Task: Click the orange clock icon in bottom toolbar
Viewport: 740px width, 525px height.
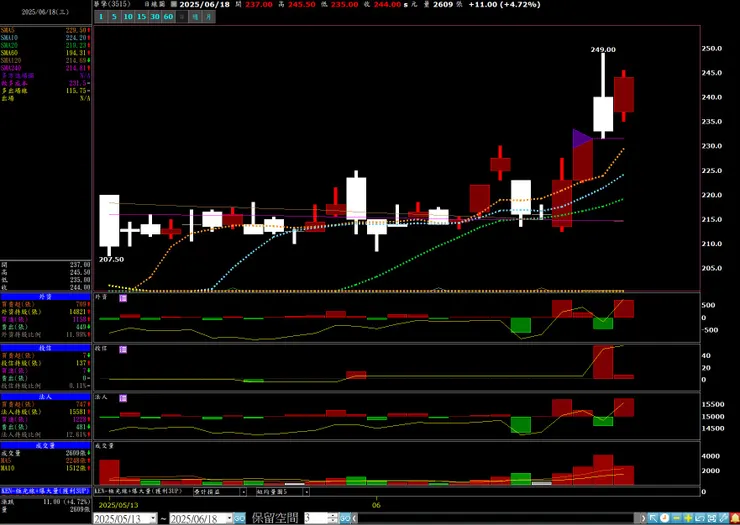Action: tap(664, 518)
